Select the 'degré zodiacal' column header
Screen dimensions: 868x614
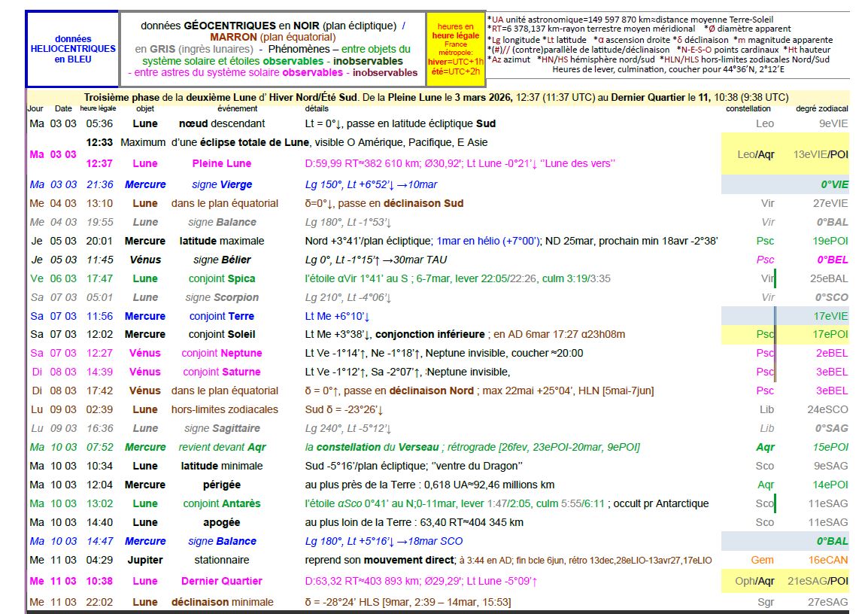tap(821, 109)
